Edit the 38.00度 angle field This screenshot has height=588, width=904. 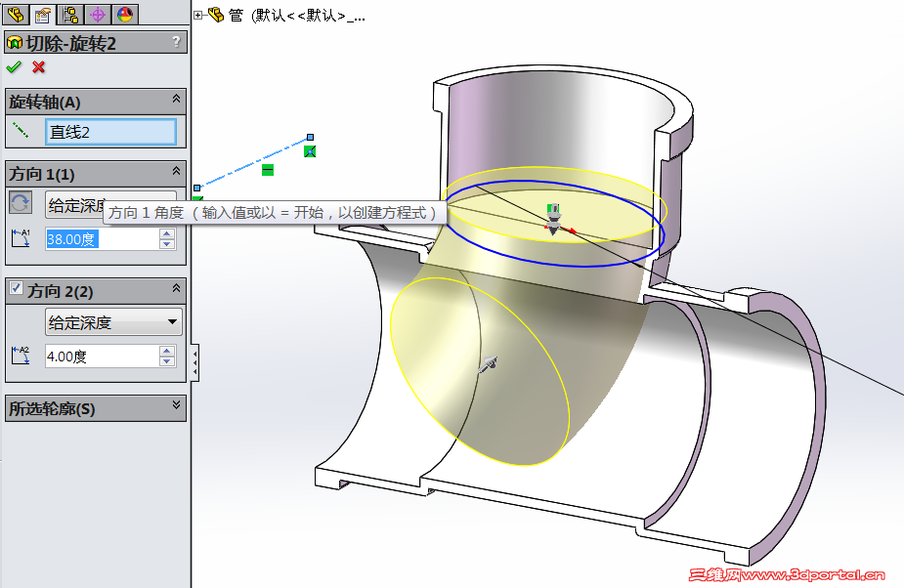pos(102,239)
